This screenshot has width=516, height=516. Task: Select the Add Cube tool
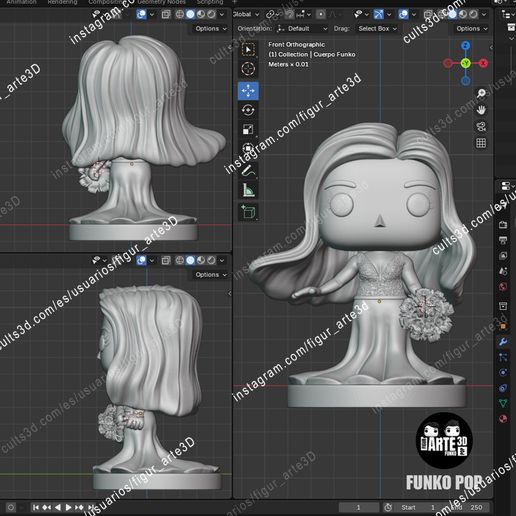248,212
